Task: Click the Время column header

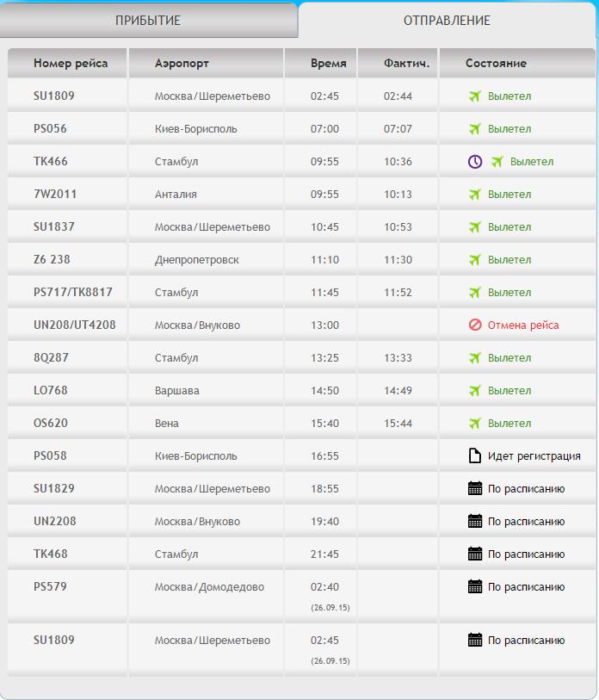Action: tap(329, 63)
